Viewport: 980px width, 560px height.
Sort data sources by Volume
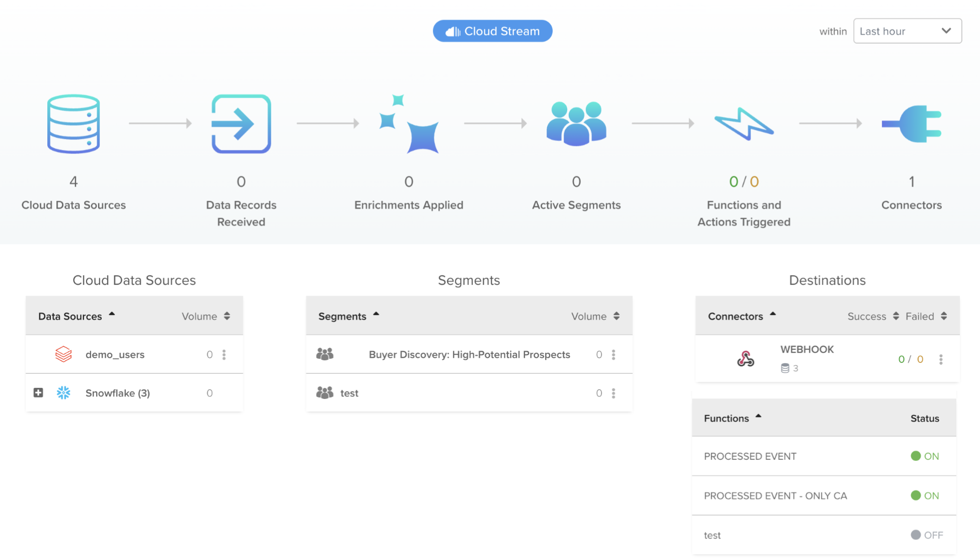coord(206,316)
